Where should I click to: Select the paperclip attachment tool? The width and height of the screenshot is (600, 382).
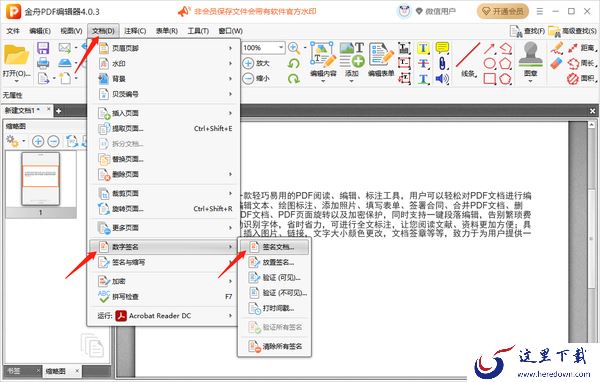coord(442,64)
